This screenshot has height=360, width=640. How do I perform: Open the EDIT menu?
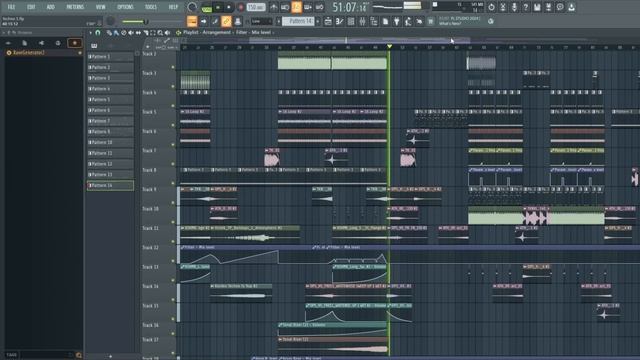[x=31, y=7]
